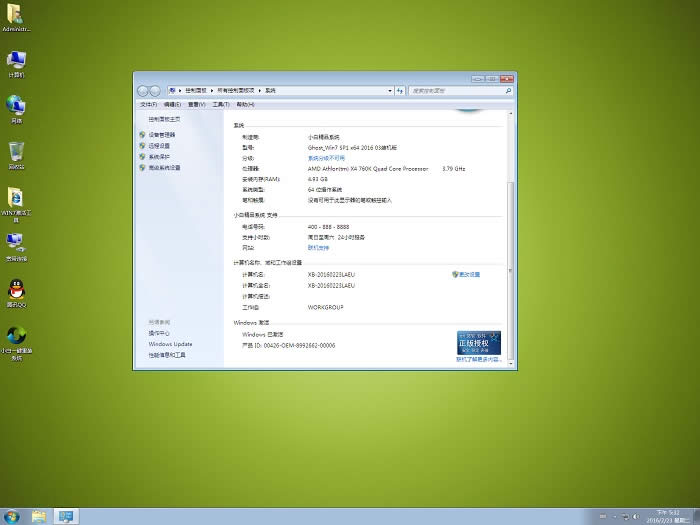The width and height of the screenshot is (700, 525).
Task: Open the Administrator folder desktop icon
Action: click(x=16, y=15)
